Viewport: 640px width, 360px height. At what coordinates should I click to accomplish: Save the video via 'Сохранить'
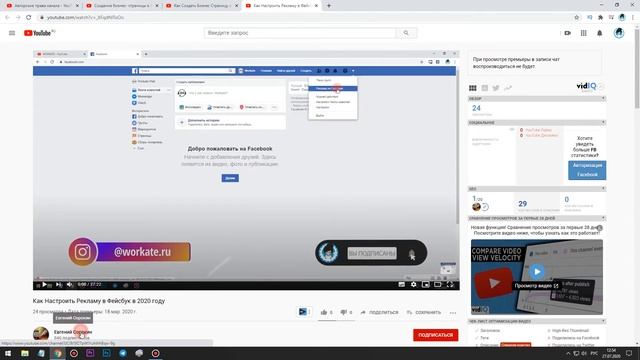tap(424, 312)
